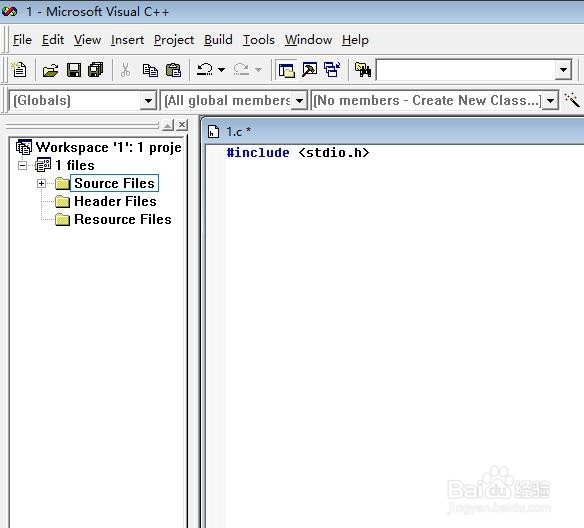Click inside the Find text input field
584x528 pixels.
[x=465, y=70]
